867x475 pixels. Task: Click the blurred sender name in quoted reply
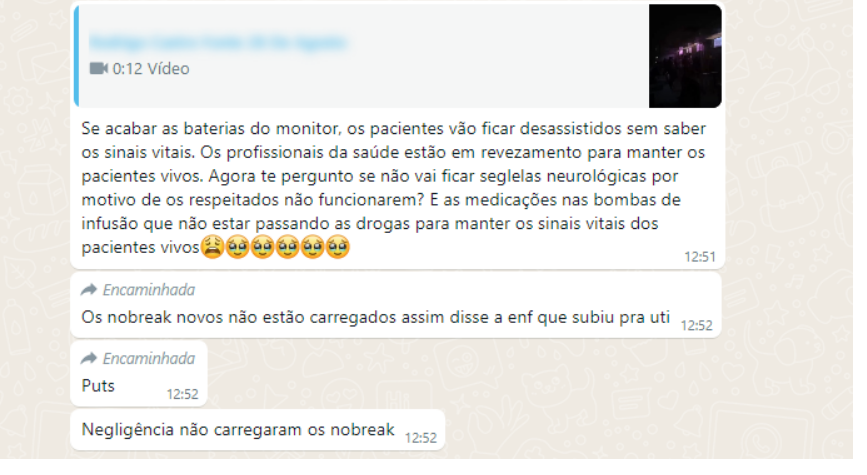(x=218, y=42)
